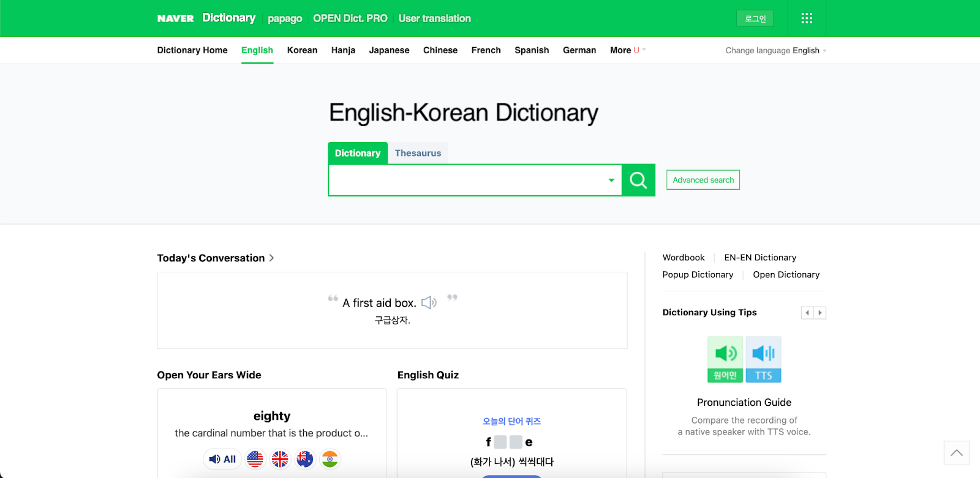This screenshot has height=478, width=980.
Task: Click the Open Your Ears Wide heading
Action: pos(209,375)
